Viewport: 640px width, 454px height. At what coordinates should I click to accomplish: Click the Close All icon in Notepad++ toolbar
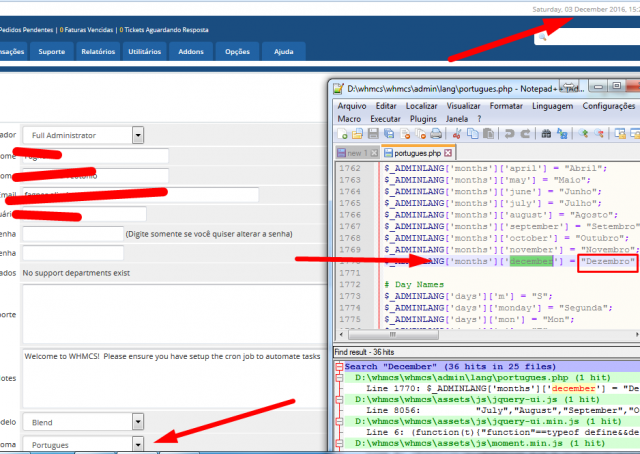[420, 134]
